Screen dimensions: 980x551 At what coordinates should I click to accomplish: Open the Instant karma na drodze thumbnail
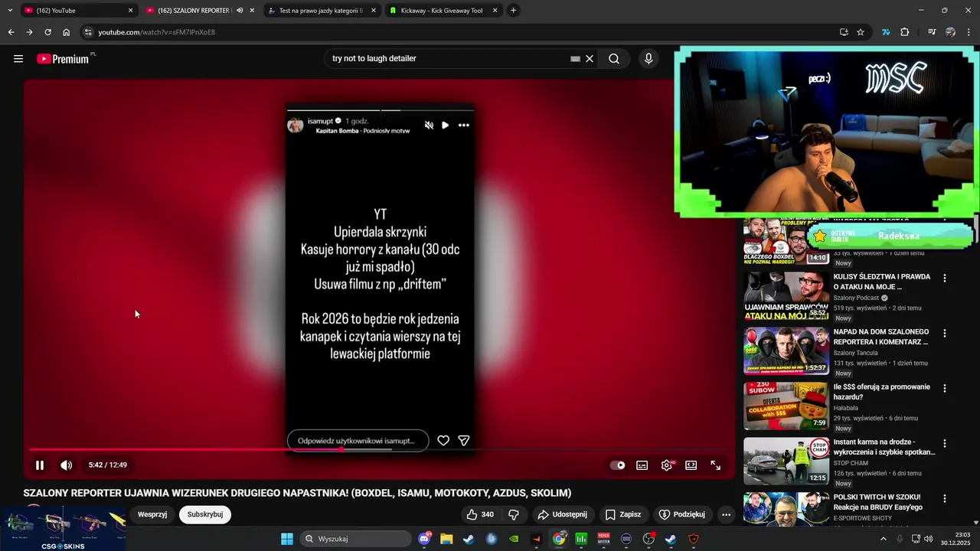pyautogui.click(x=786, y=461)
